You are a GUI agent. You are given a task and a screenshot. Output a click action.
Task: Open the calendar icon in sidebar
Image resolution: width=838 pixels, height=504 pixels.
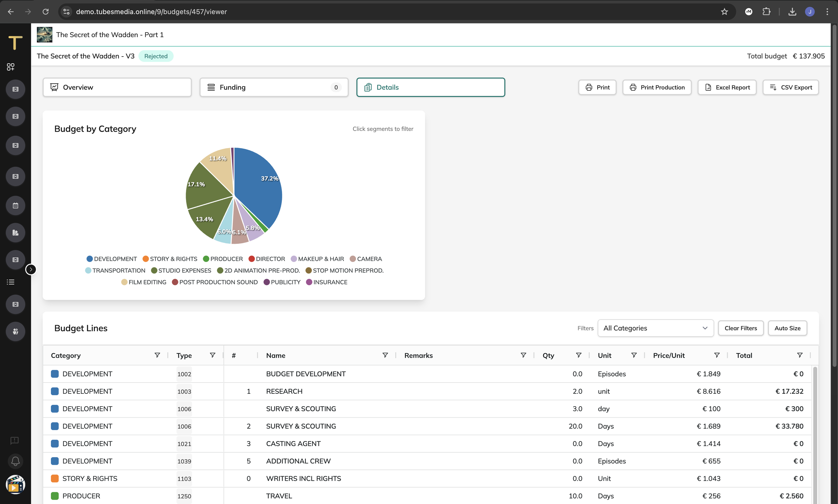15,206
